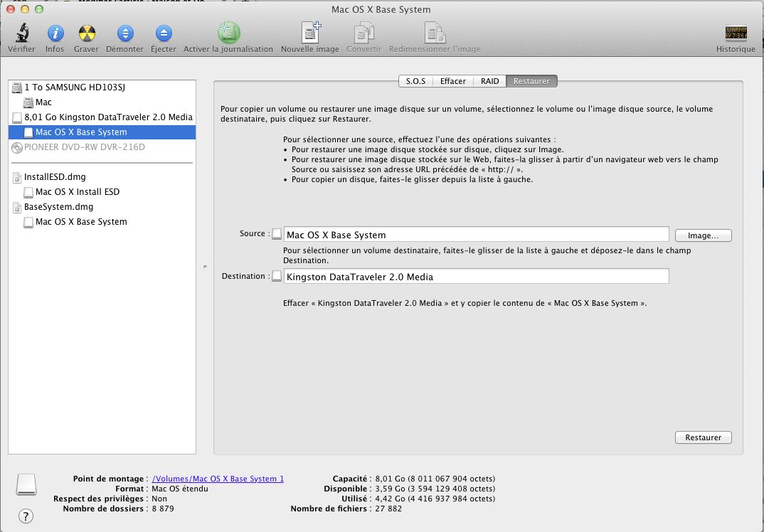Viewport: 764px width, 532px height.
Task: Select Mac OS X Base System under Kingston
Action: 102,132
